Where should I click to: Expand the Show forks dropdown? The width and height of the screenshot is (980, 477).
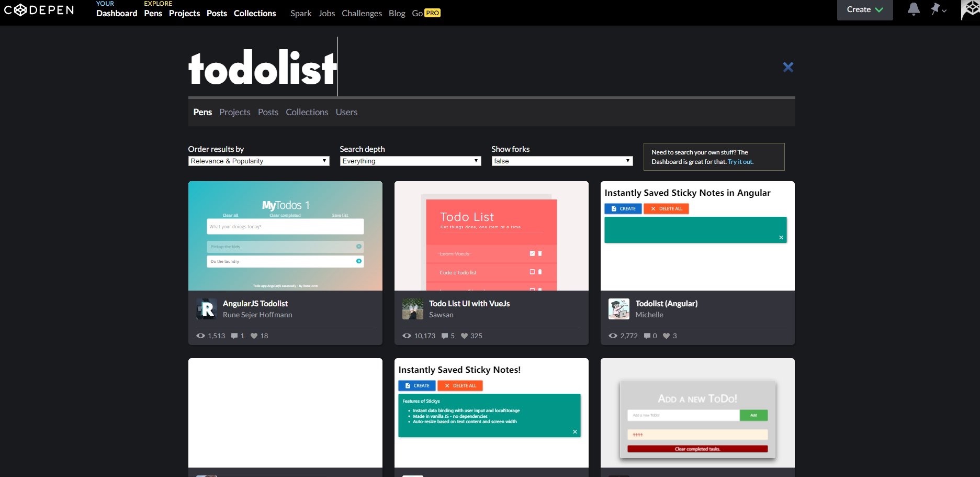(x=562, y=161)
